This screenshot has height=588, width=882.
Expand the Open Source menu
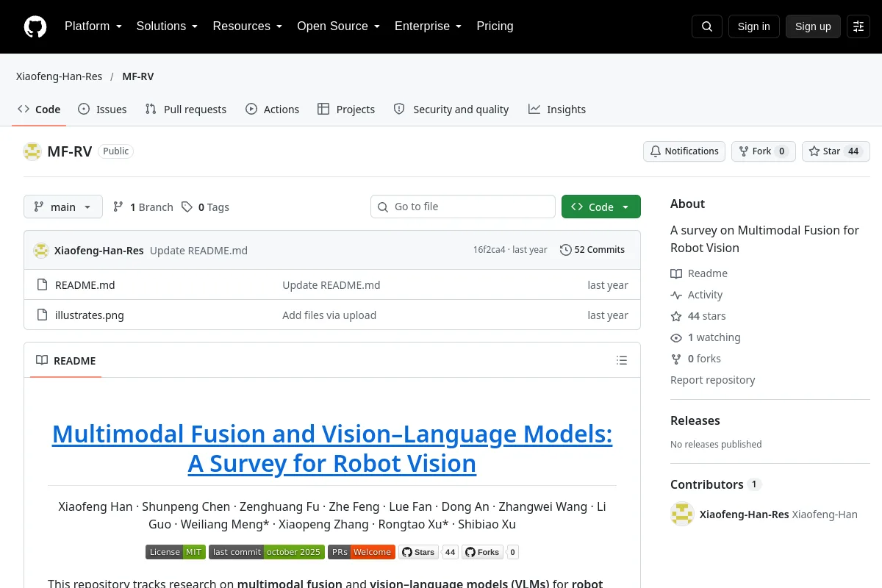pyautogui.click(x=339, y=26)
